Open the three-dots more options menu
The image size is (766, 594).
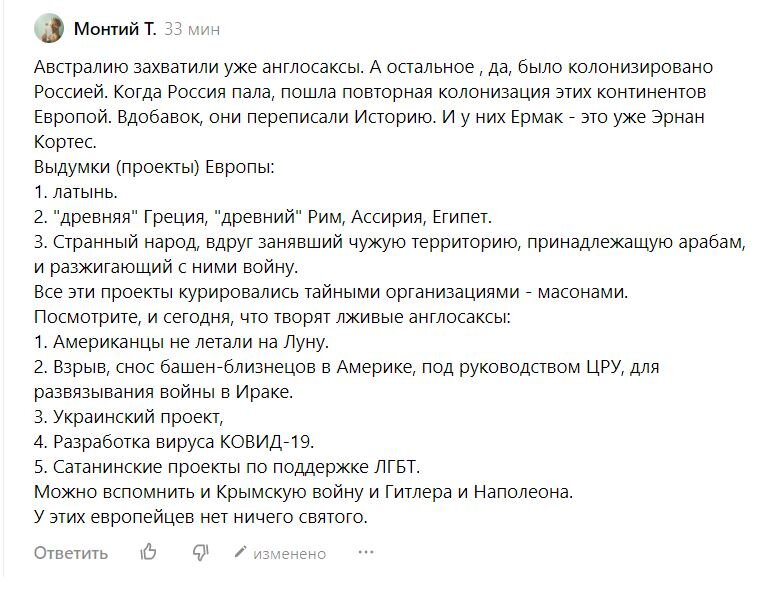[x=365, y=552]
